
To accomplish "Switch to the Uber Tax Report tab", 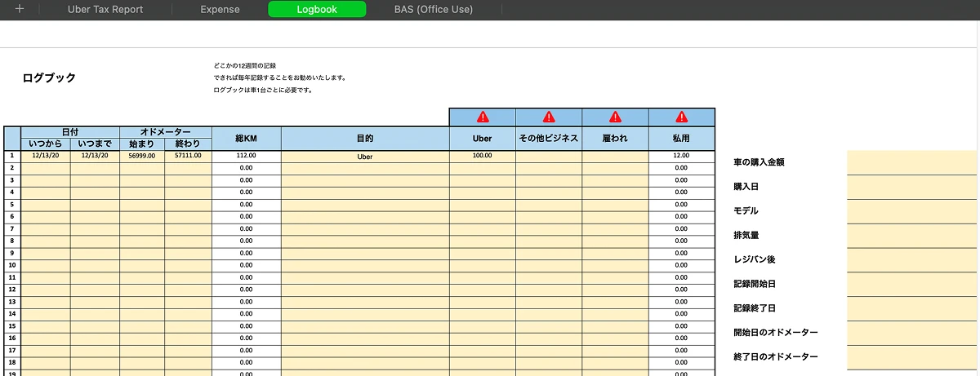I will click(x=105, y=10).
